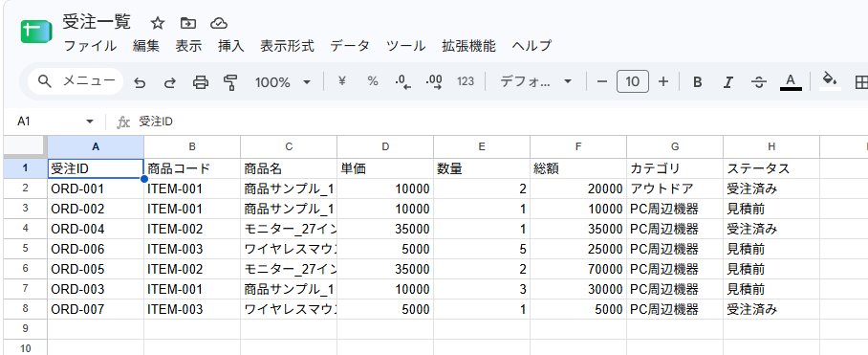Select the total cell 70000
This screenshot has width=868, height=355.
(578, 269)
